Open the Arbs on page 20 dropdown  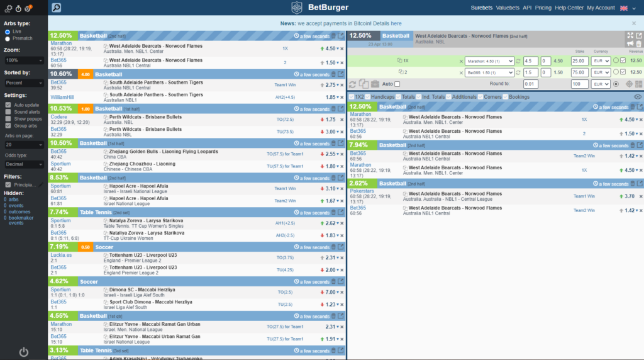[x=24, y=145]
